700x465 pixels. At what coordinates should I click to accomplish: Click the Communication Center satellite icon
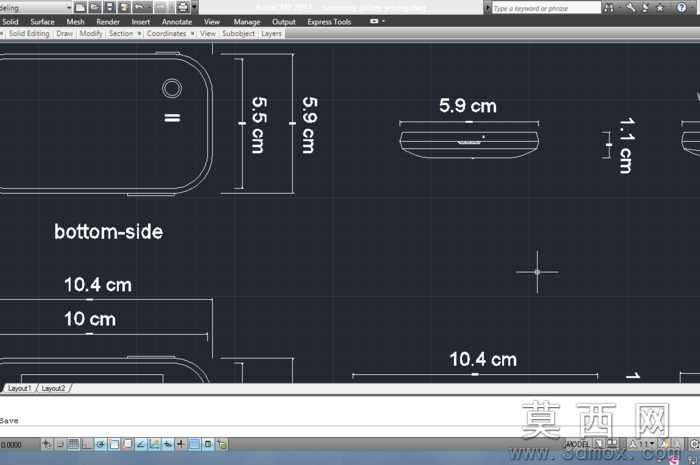(645, 8)
